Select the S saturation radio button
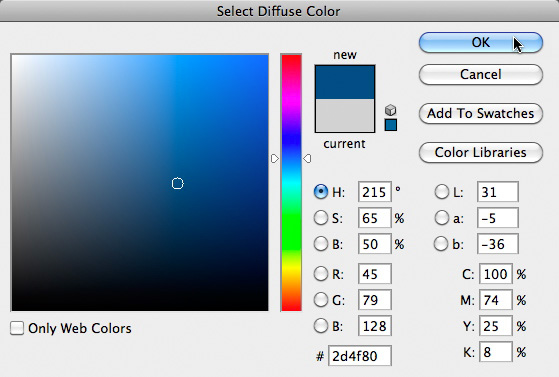The width and height of the screenshot is (559, 377). [x=321, y=218]
